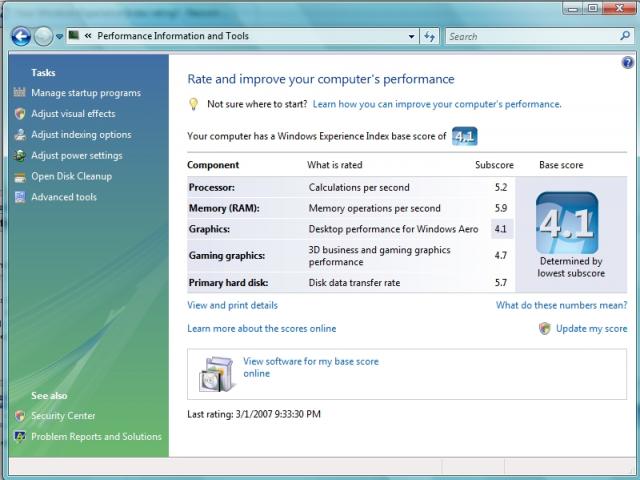Click the double chevron in address bar
The width and height of the screenshot is (640, 480).
[x=88, y=36]
